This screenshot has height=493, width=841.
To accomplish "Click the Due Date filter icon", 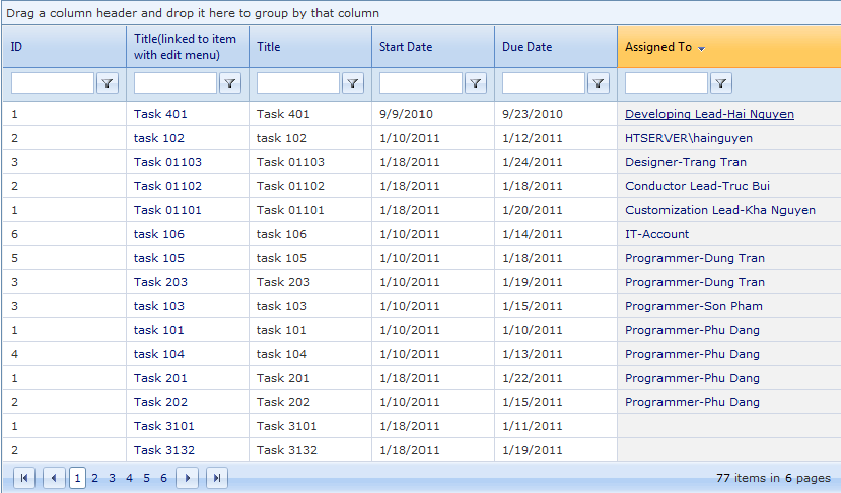I will (598, 83).
